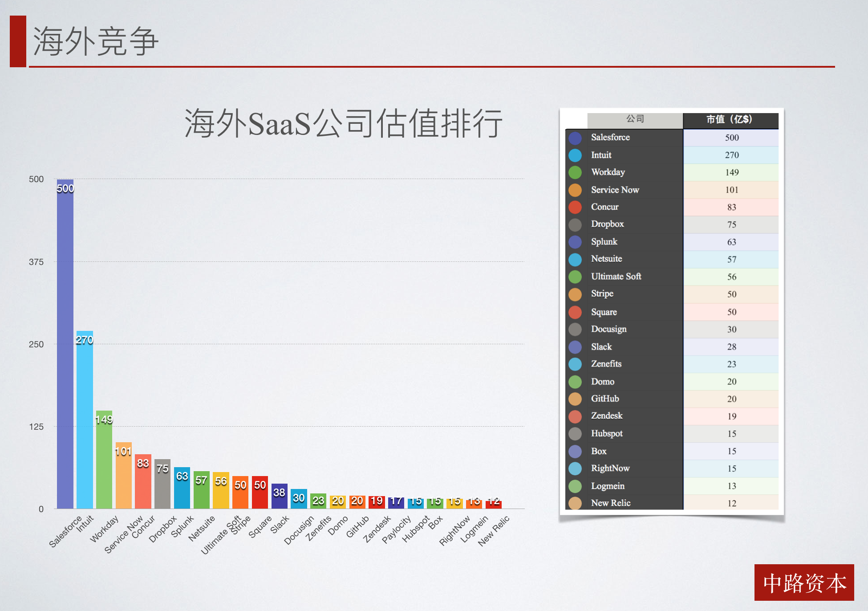Select the circle swatch in the Box row
This screenshot has width=868, height=611.
pos(575,452)
